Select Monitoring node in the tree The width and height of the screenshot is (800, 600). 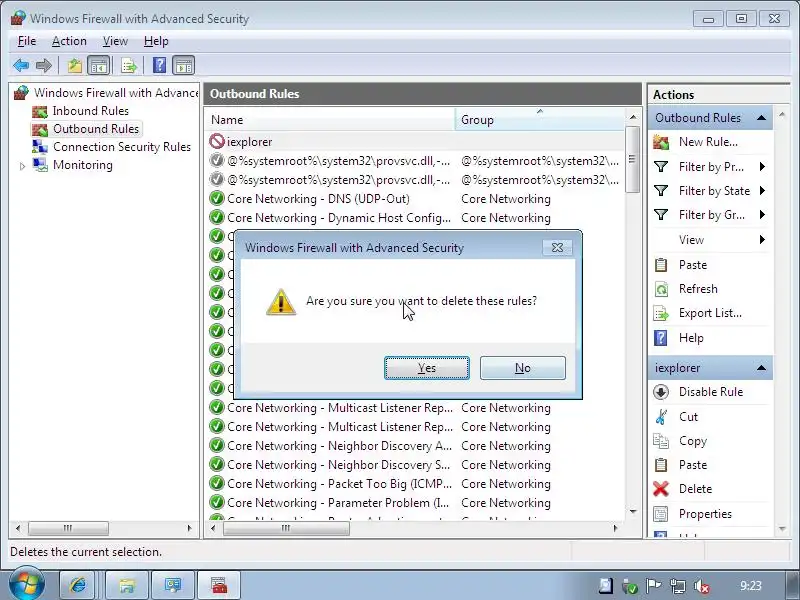click(72, 165)
